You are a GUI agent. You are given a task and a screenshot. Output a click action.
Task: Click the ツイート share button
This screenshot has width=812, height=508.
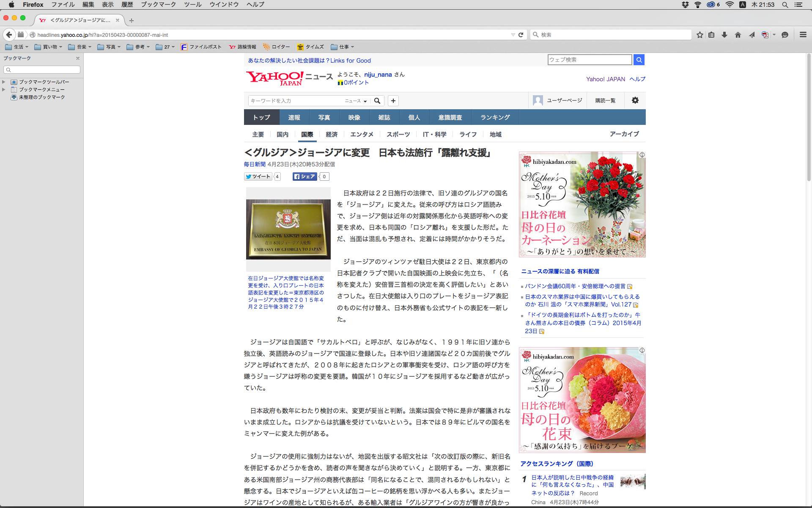point(258,177)
